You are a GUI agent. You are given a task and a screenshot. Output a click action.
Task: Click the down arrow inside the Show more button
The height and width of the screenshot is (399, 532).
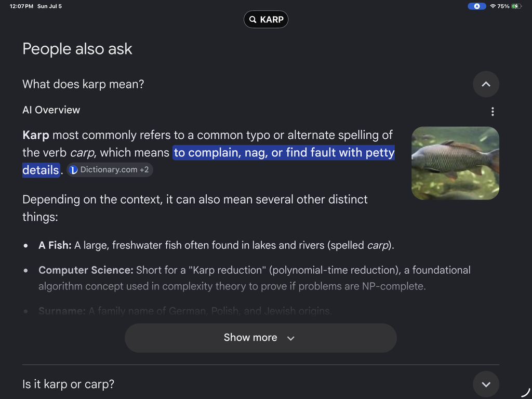click(x=291, y=338)
